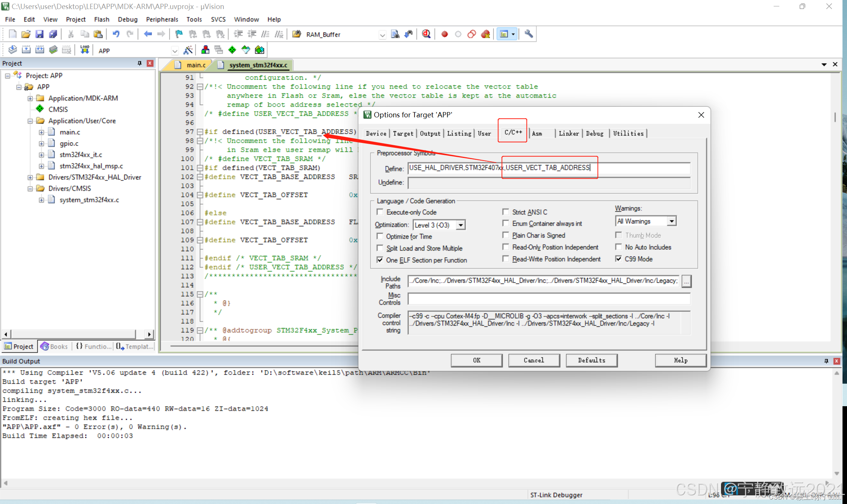Collapse the Project: APP tree root

pos(8,76)
